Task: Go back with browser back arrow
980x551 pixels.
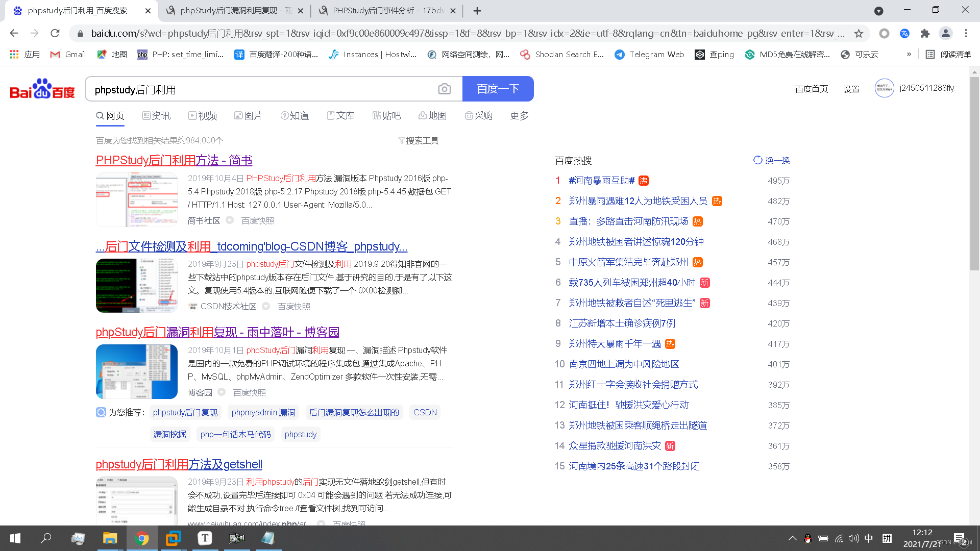Action: coord(14,33)
